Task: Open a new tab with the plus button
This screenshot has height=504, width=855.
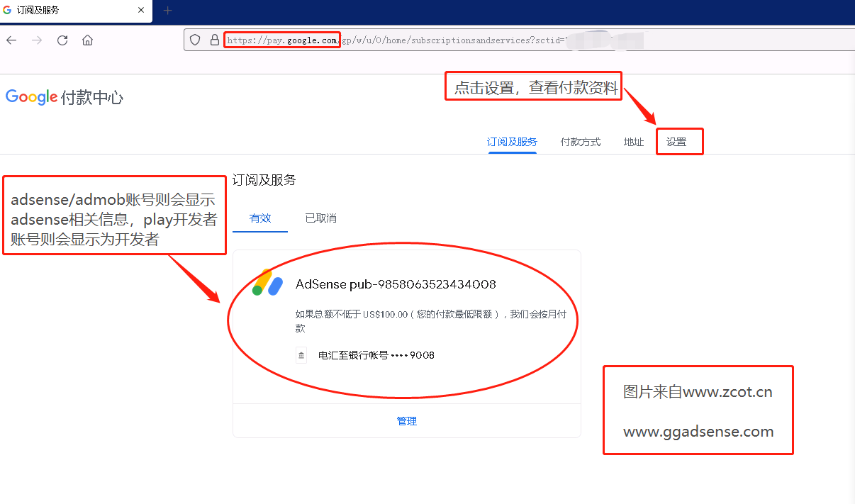Action: pyautogui.click(x=168, y=11)
